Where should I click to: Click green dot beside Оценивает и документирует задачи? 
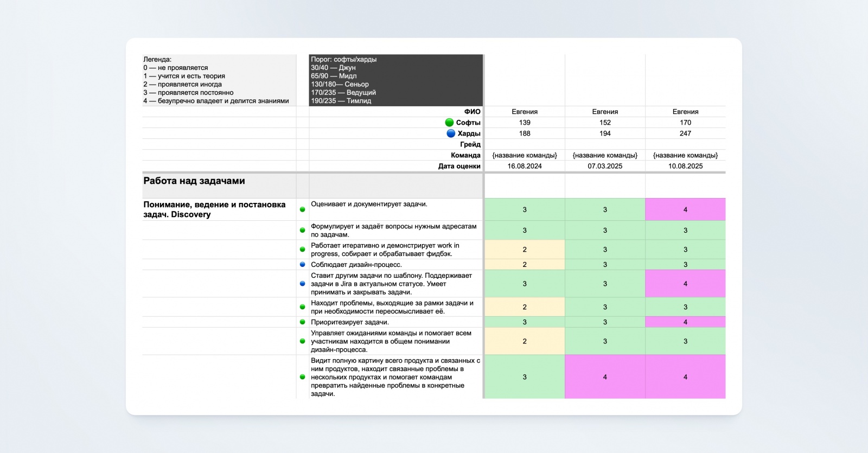(x=303, y=209)
